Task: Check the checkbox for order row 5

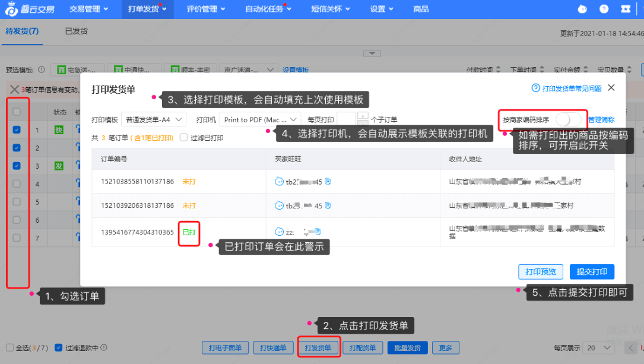Action: [17, 202]
